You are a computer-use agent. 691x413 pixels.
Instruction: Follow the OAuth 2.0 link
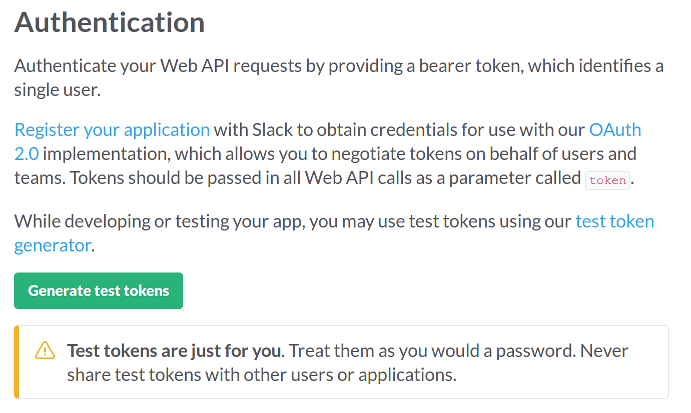click(x=615, y=130)
